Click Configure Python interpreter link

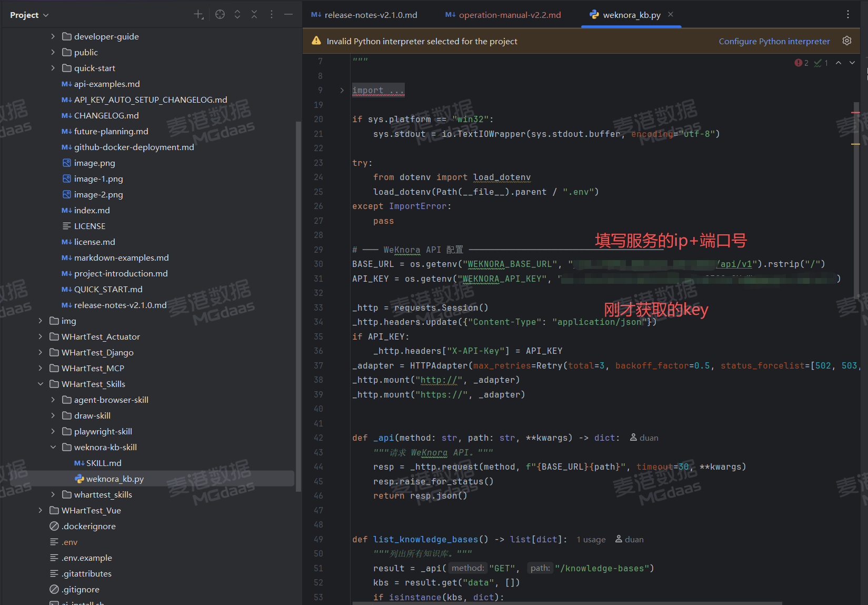point(774,41)
